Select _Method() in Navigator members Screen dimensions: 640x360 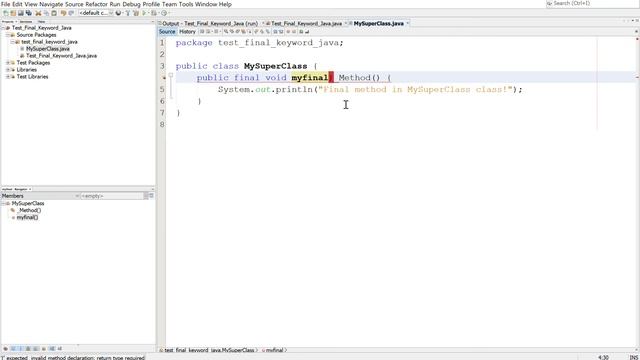pyautogui.click(x=29, y=210)
